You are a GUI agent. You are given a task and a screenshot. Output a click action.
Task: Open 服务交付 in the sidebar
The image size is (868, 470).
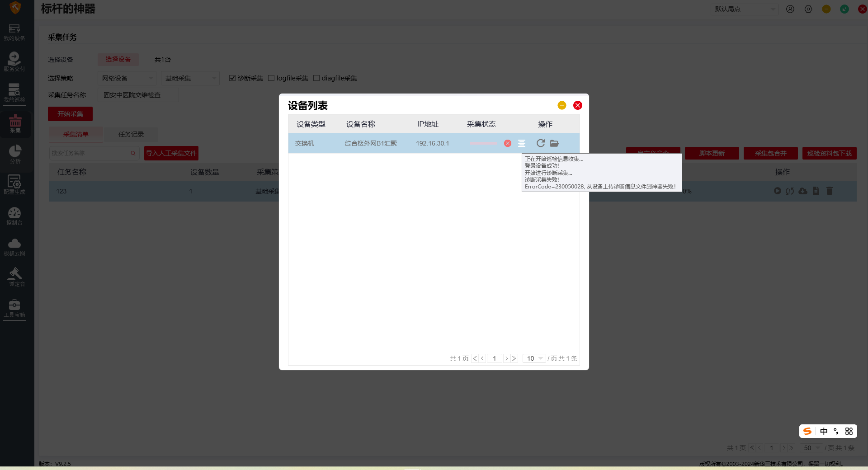[x=14, y=62]
